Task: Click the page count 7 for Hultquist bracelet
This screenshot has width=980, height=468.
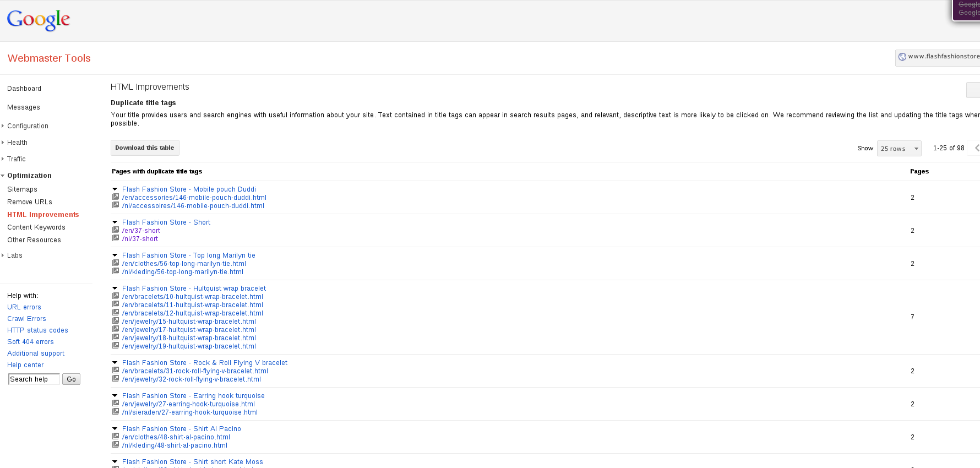Action: pyautogui.click(x=912, y=317)
